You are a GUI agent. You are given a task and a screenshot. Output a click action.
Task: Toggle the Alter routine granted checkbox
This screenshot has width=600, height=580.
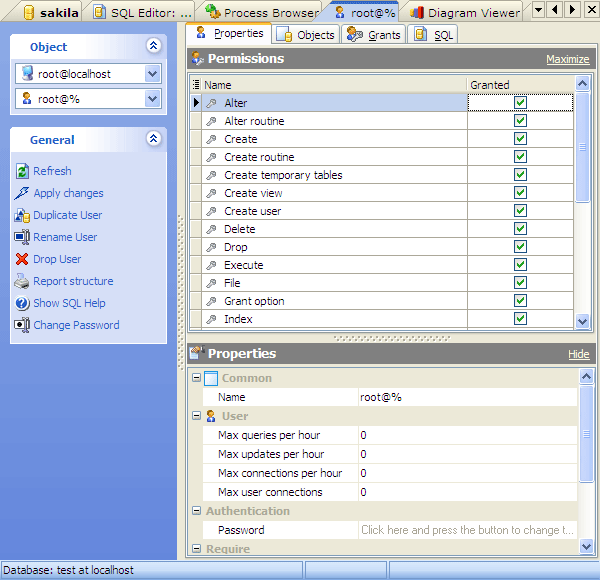point(520,121)
